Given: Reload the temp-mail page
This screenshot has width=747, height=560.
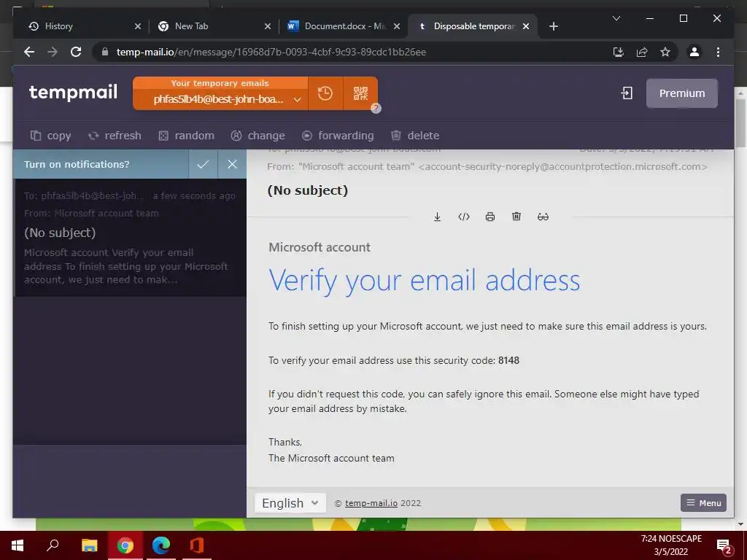Looking at the screenshot, I should 76,52.
